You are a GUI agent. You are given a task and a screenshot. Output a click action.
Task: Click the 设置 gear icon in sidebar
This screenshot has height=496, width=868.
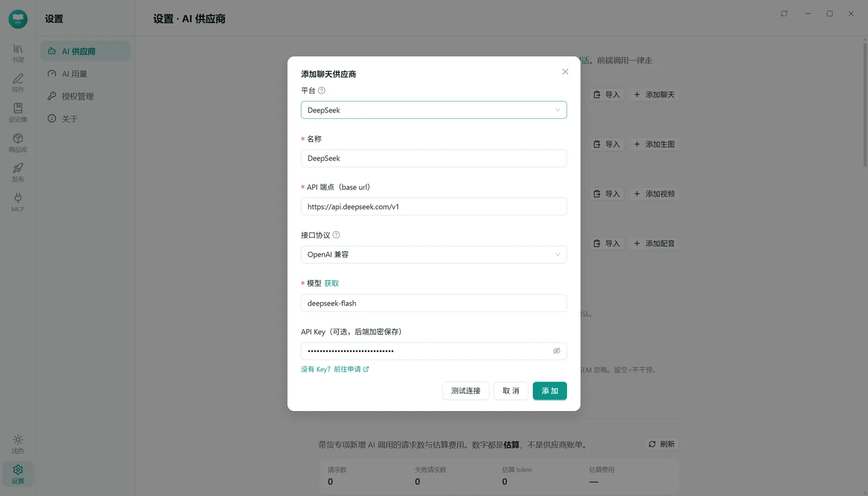18,474
